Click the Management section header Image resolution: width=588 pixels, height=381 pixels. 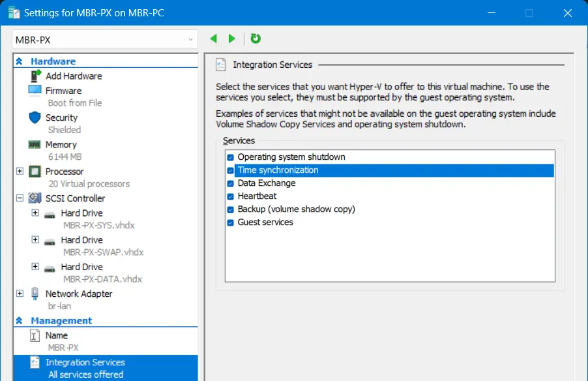coord(61,320)
